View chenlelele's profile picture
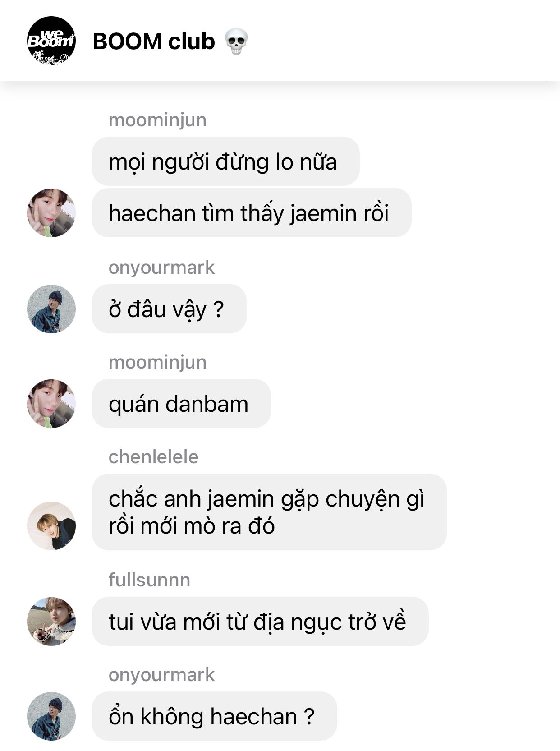 (51, 525)
